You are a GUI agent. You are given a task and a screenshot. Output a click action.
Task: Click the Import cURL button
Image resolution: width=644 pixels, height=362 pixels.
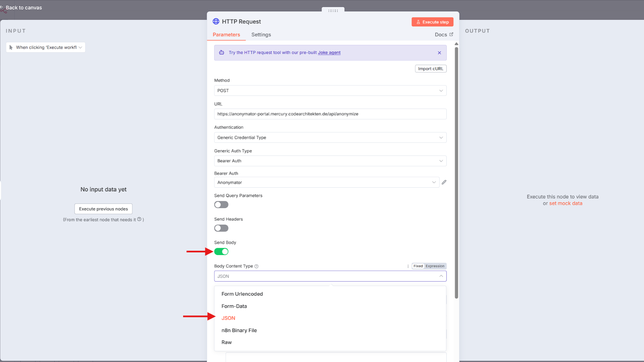click(x=430, y=68)
